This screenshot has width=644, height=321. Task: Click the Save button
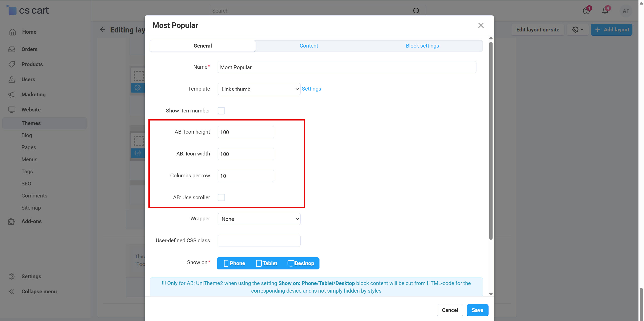coord(477,310)
